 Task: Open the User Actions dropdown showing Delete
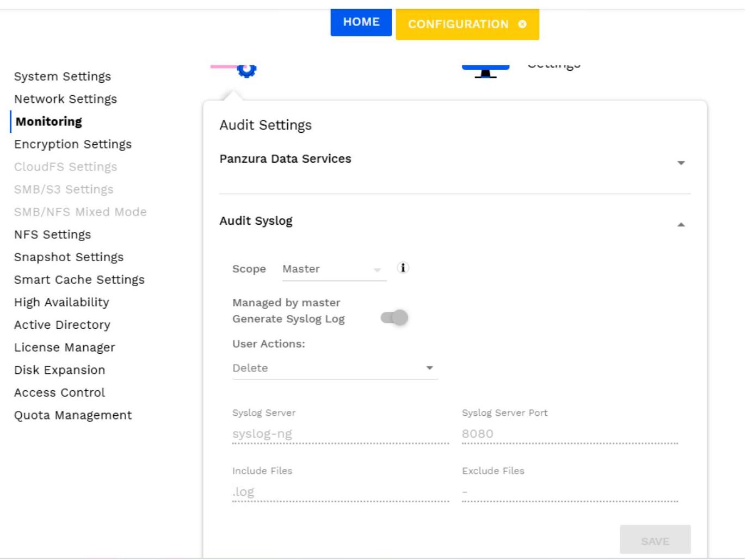[x=335, y=368]
